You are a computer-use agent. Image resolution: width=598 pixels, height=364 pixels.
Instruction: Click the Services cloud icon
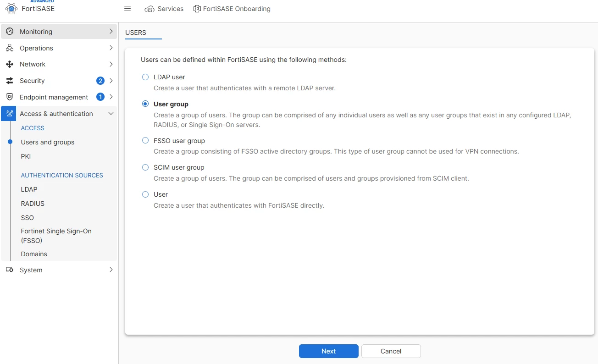[x=149, y=9]
